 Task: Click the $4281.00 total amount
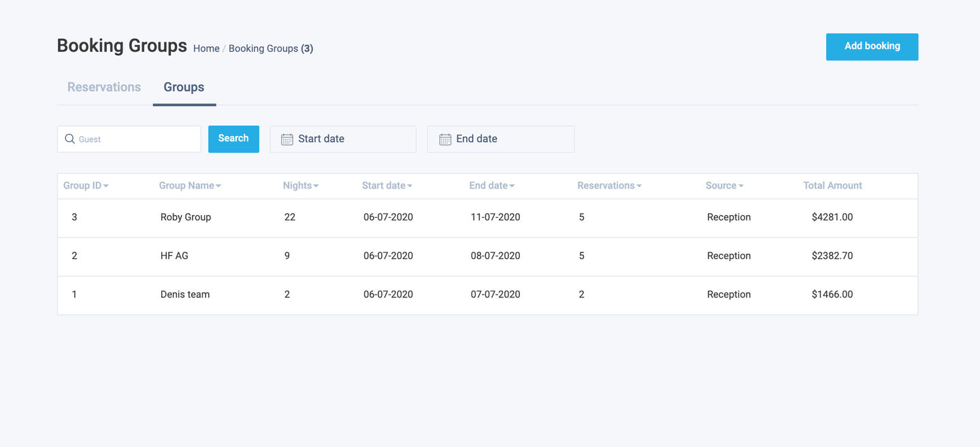coord(832,217)
